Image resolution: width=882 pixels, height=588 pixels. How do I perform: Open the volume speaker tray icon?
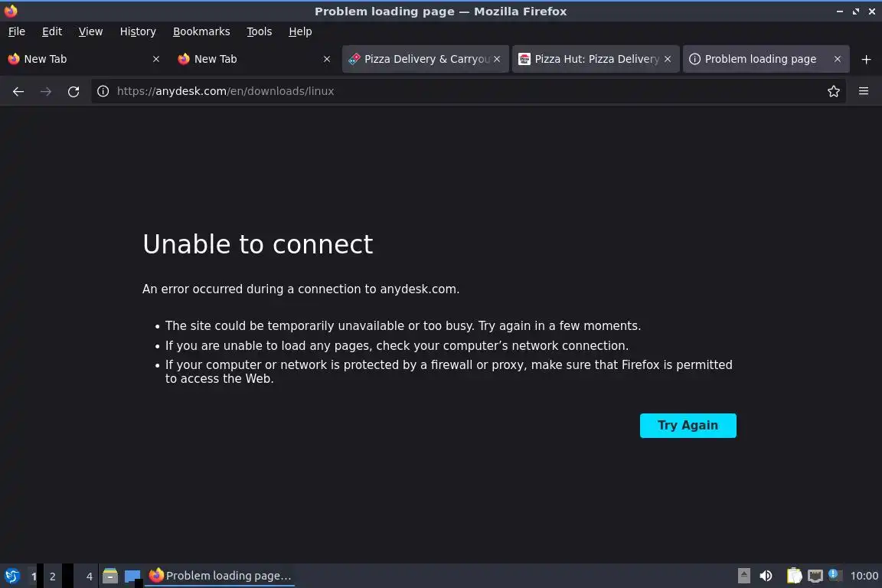pos(766,576)
